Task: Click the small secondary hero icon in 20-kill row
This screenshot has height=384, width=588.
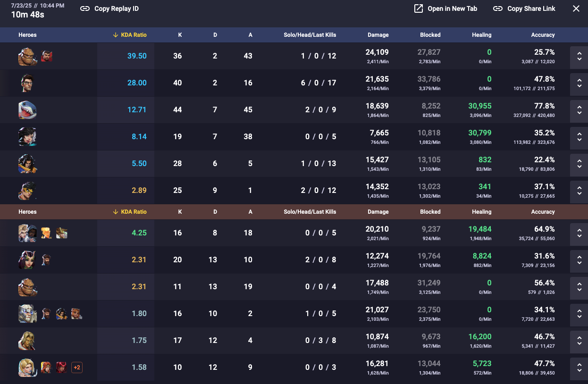Action: (47, 260)
